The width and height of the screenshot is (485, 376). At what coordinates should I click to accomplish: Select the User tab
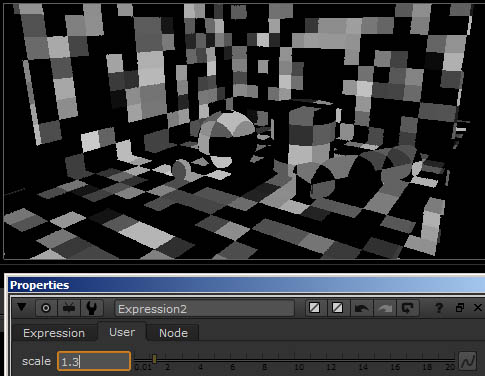tap(122, 332)
